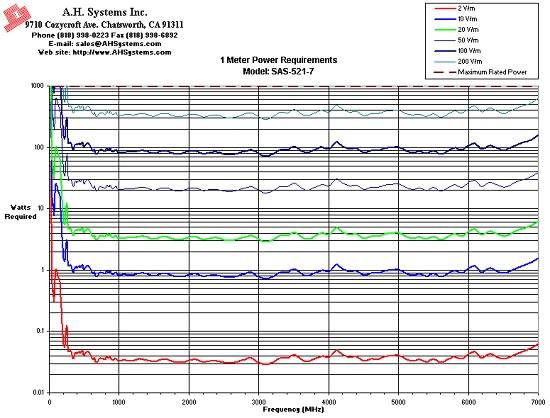Click the Watts Required axis label
This screenshot has width=550, height=418.
(x=20, y=212)
